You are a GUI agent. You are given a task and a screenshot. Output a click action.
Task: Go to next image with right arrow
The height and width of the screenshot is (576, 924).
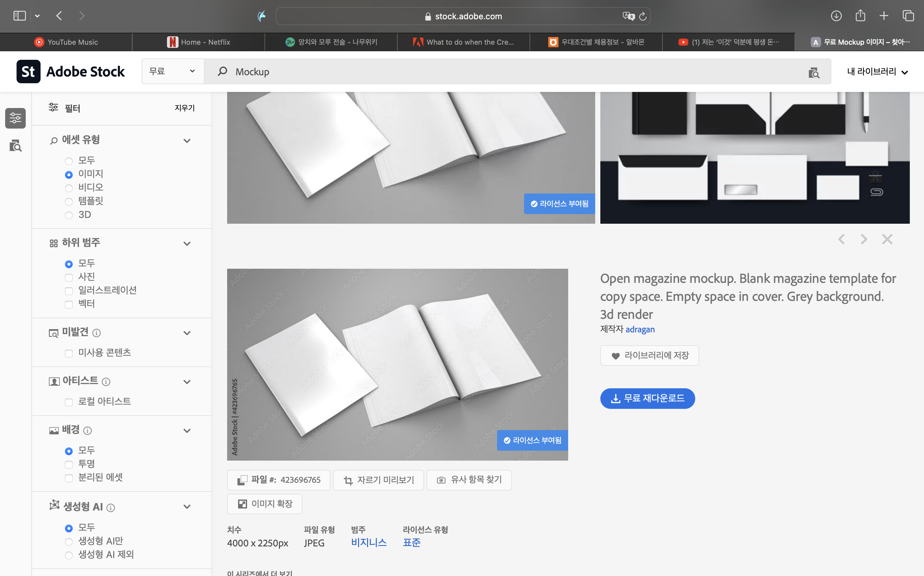864,239
